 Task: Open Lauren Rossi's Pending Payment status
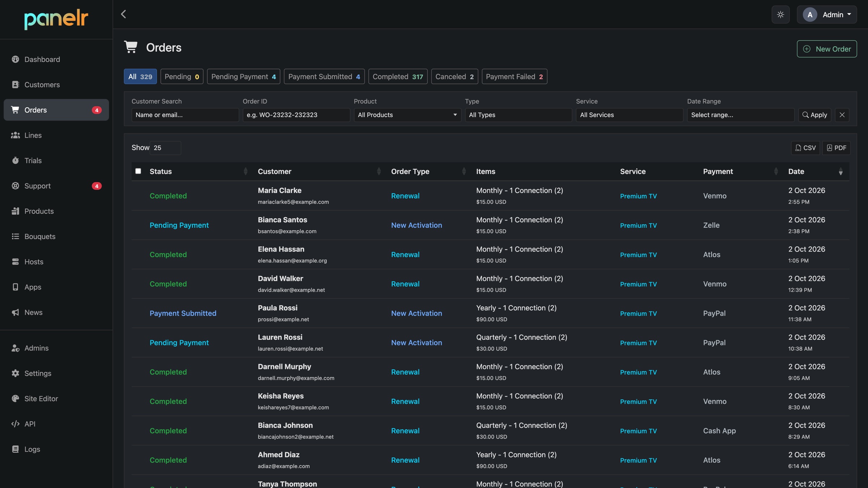(x=179, y=343)
